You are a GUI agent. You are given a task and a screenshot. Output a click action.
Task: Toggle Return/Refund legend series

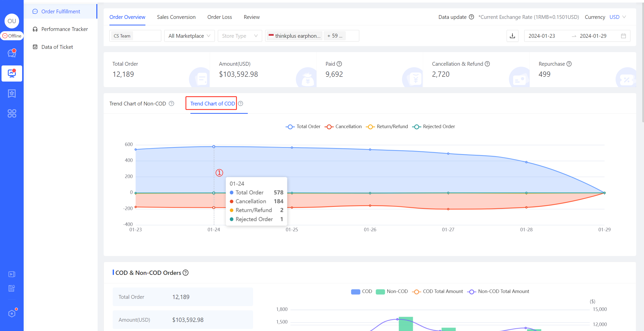pos(387,127)
